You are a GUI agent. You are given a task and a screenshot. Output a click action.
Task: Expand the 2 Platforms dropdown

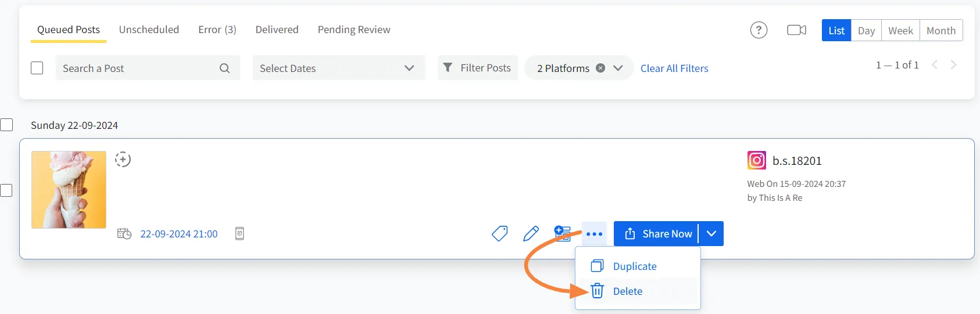click(x=618, y=68)
